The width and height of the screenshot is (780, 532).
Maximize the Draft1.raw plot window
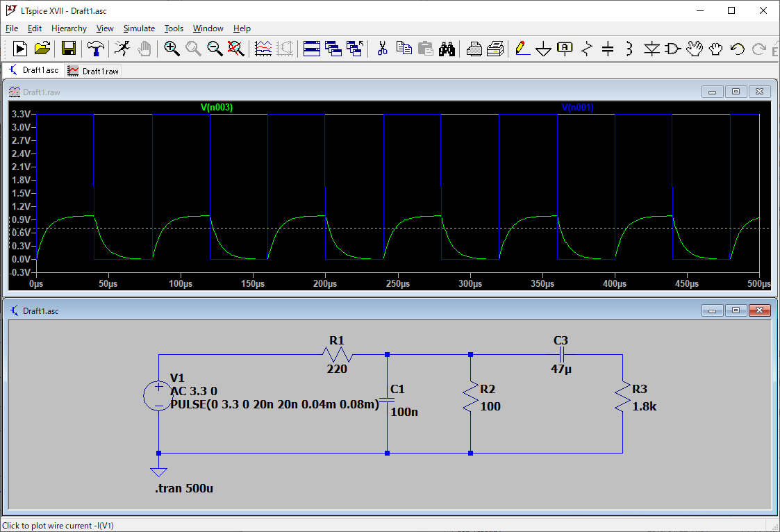coord(736,92)
